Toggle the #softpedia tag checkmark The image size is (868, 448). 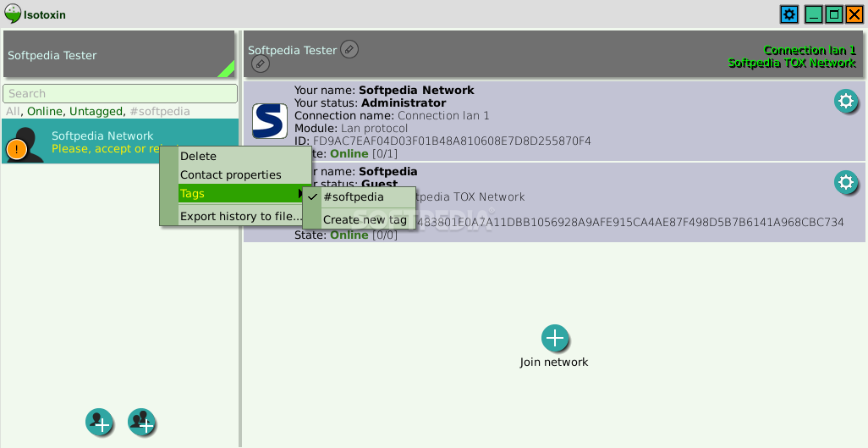pos(313,196)
